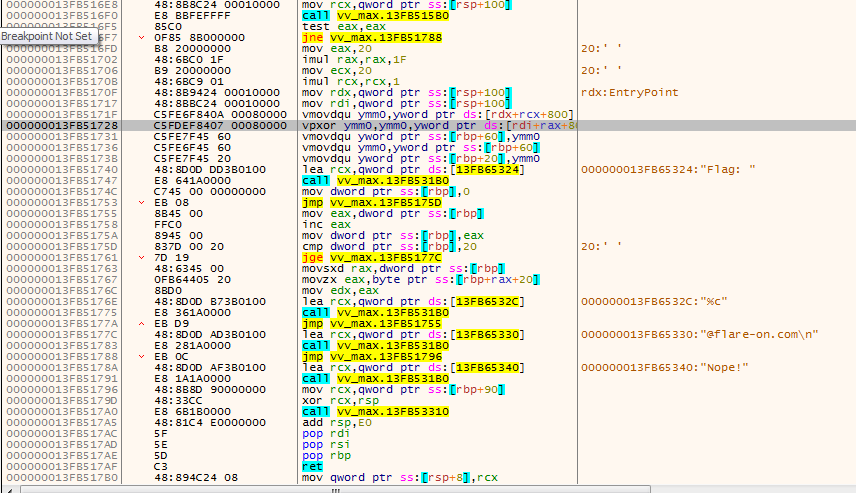856x493 pixels.
Task: Click call vv_max.13FB515B0 instruction
Action: click(x=376, y=16)
